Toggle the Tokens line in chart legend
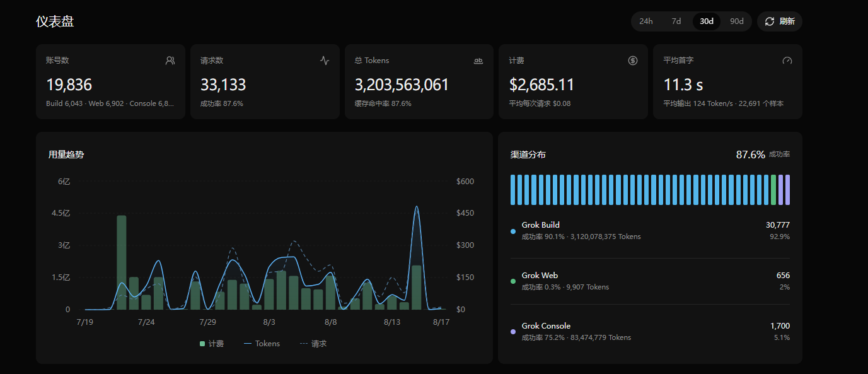The height and width of the screenshot is (374, 868). (x=261, y=344)
